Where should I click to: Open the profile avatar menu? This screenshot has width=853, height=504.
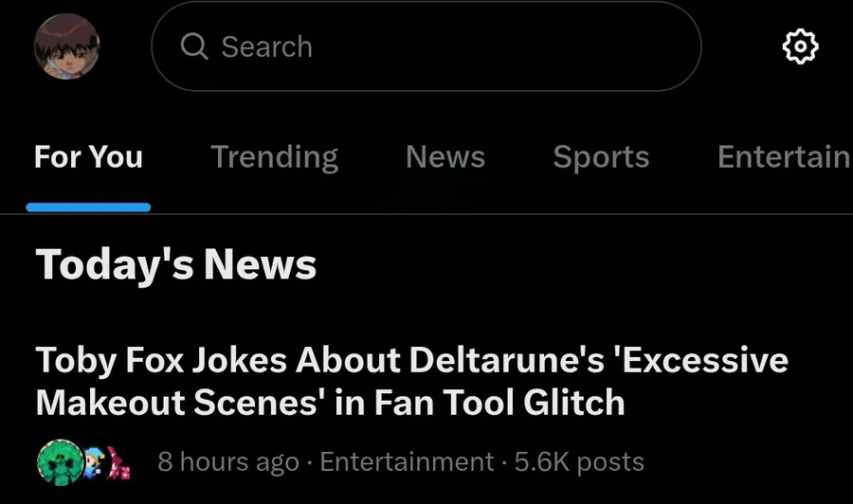tap(66, 46)
